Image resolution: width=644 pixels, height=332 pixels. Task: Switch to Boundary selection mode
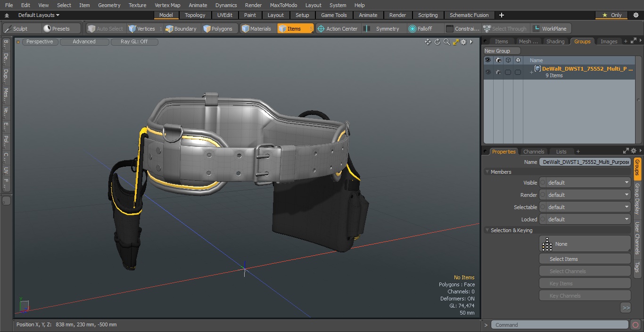tap(182, 29)
